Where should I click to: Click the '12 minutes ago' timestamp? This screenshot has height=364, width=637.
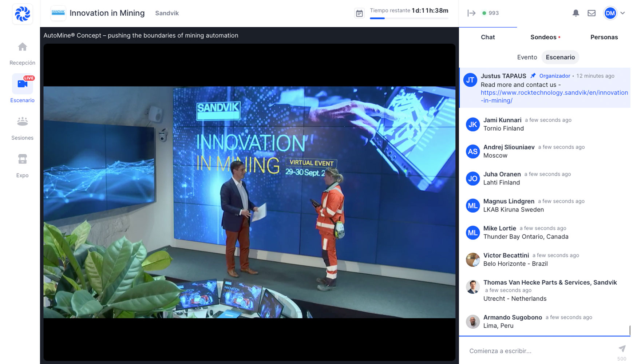[595, 76]
